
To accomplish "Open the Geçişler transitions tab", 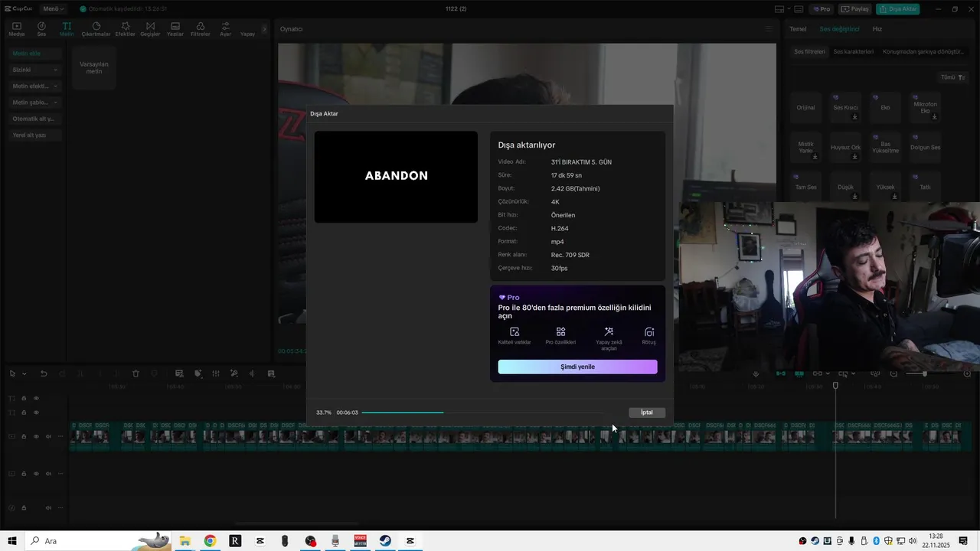I will (150, 29).
